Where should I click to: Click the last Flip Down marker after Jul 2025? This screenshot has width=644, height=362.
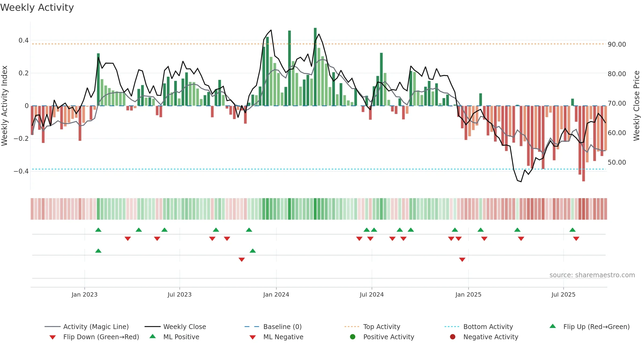pyautogui.click(x=576, y=239)
